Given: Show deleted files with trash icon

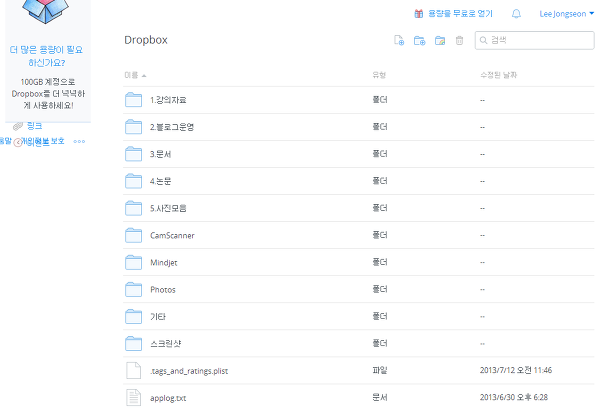Looking at the screenshot, I should [459, 40].
